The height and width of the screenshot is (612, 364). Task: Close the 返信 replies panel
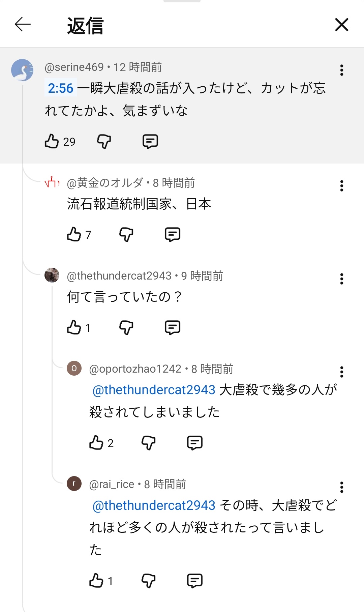coord(341,25)
